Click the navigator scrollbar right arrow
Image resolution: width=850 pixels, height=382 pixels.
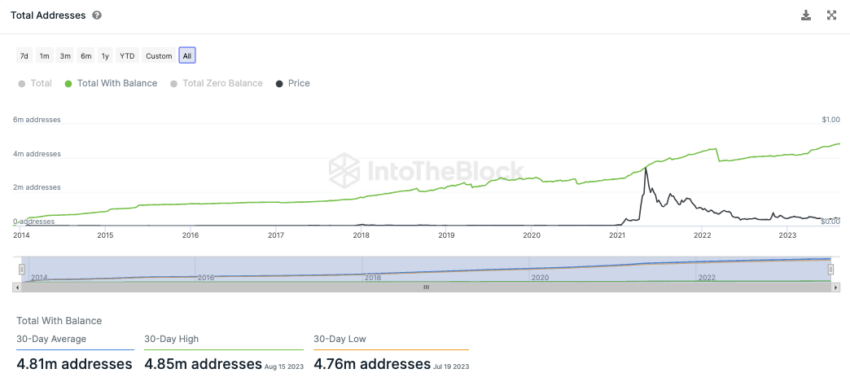coord(834,287)
